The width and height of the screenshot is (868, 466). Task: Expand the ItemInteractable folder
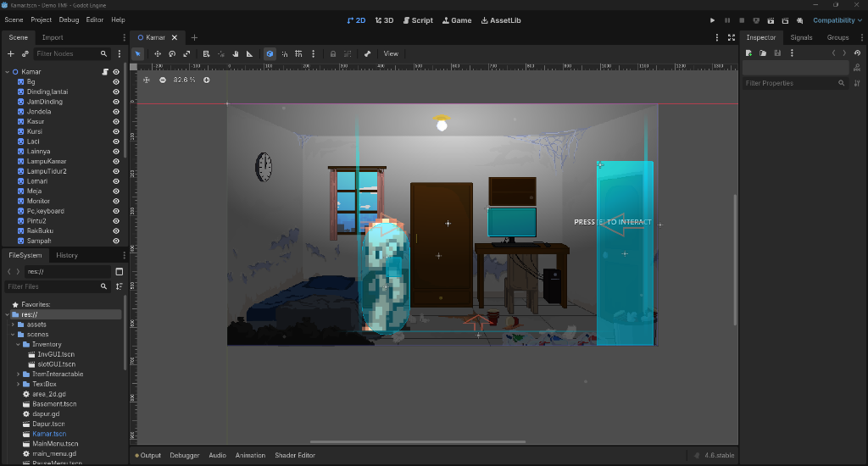[19, 374]
